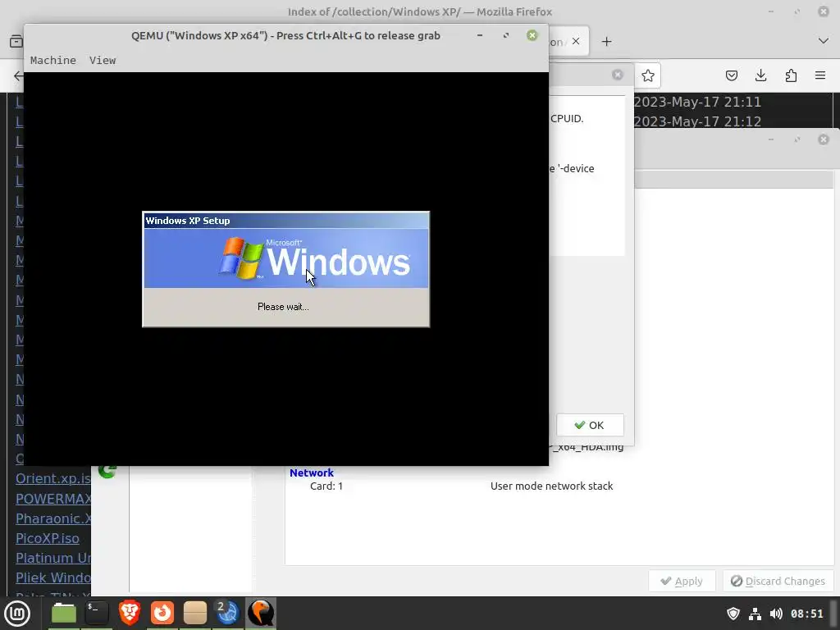Select the date 2023-May-17 21:12
Screen dimensions: 840x630
point(697,121)
